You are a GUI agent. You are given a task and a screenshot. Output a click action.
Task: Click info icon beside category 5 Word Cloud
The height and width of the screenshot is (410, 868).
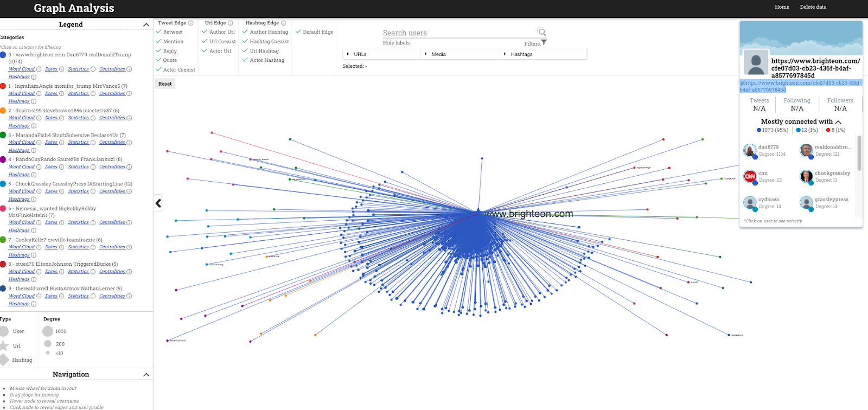39,191
